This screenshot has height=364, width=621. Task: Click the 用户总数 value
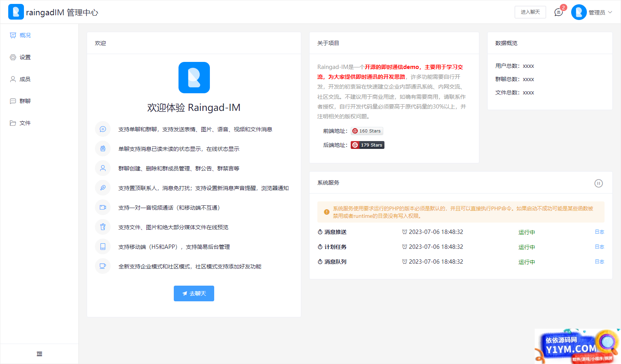(528, 66)
